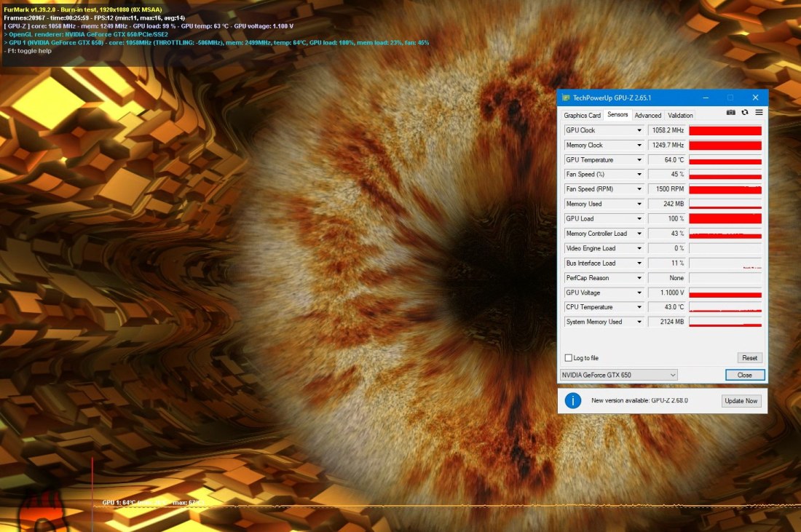Open the Fan Speed (RPM) dropdown arrow
Screen dimensions: 801x532
pyautogui.click(x=639, y=189)
